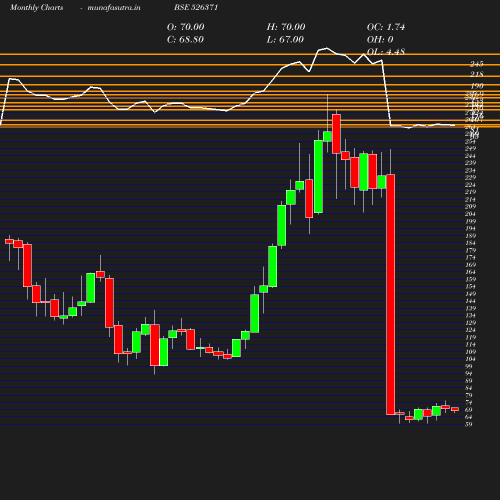This screenshot has height=500, width=500.
Task: Select the low price 'L: 67.00'
Action: click(285, 40)
